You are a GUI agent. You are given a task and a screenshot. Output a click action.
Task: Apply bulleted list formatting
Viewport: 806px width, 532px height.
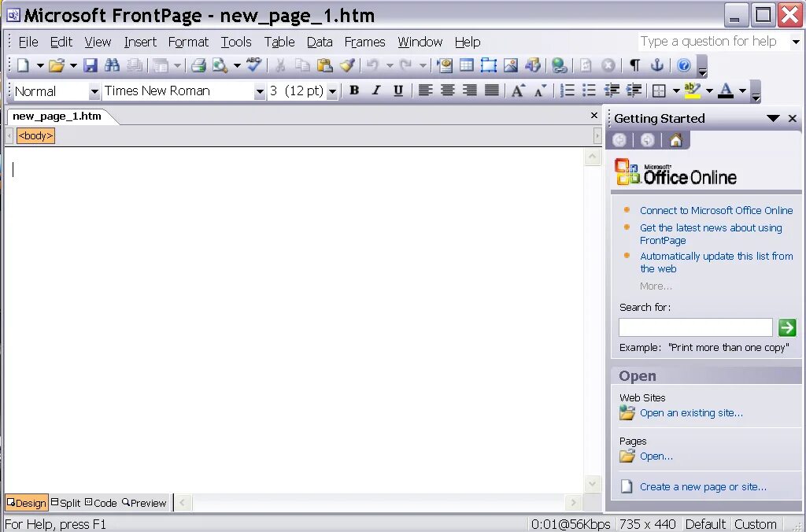point(589,91)
